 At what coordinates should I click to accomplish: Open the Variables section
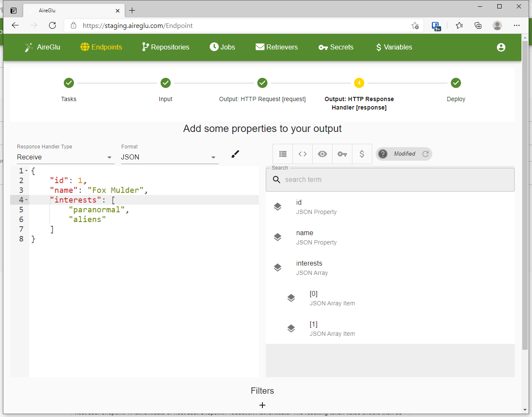[394, 47]
